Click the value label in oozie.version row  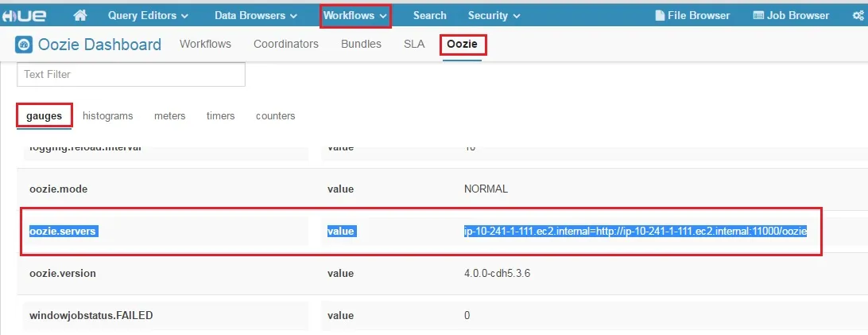(x=340, y=273)
